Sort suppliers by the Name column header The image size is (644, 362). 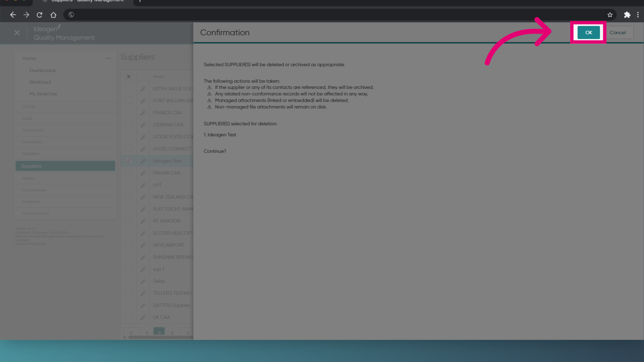159,77
